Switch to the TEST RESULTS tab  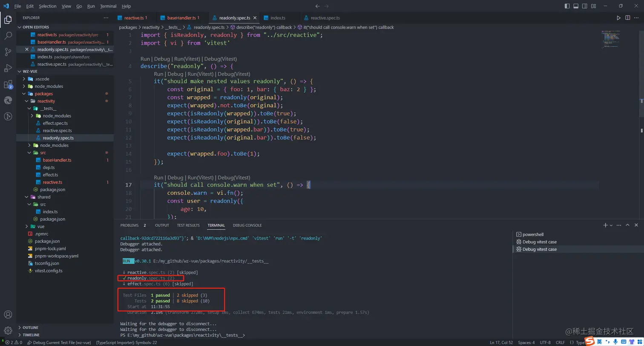pyautogui.click(x=188, y=225)
